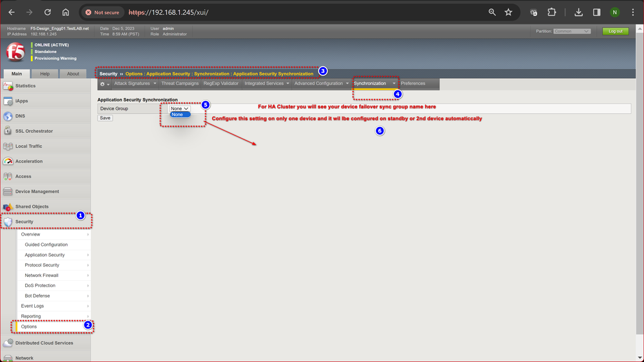Select None in the Device Group list
Image resolution: width=644 pixels, height=362 pixels.
[180, 115]
